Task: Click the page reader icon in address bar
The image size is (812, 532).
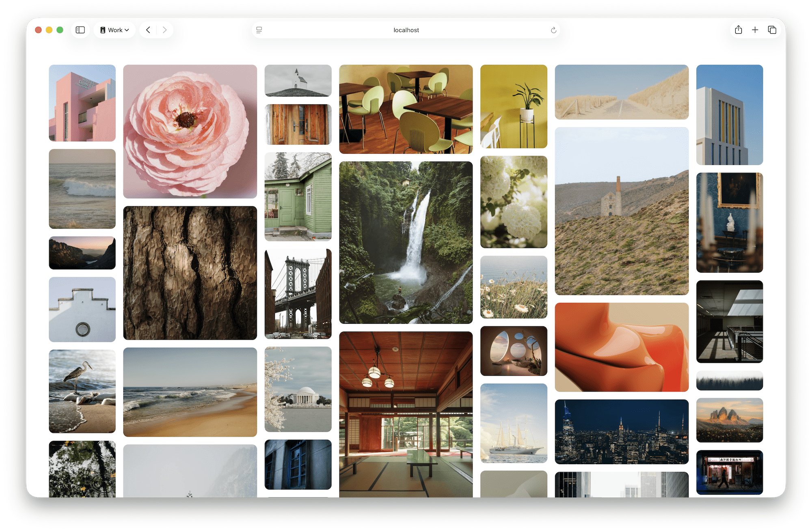Action: 259,30
